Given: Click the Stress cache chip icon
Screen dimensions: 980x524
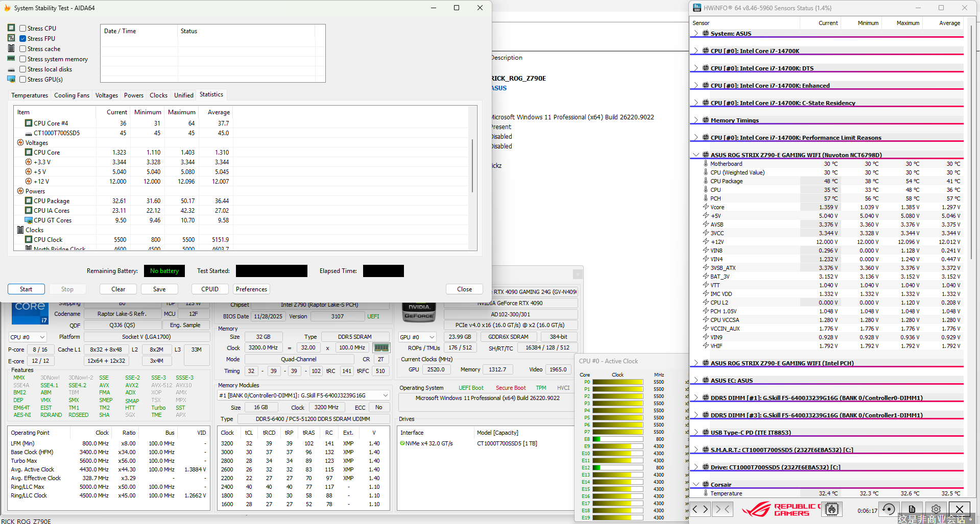Looking at the screenshot, I should [11, 48].
